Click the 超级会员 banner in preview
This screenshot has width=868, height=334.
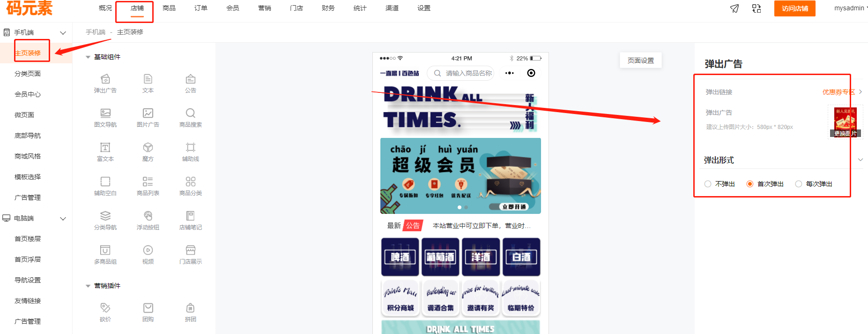click(460, 176)
